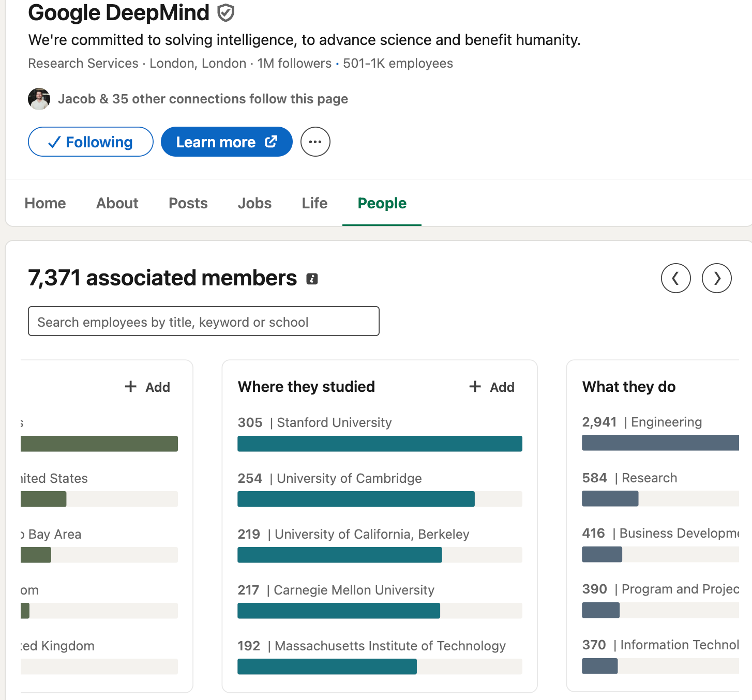The height and width of the screenshot is (700, 752).
Task: Filter members by Research bar
Action: point(660,498)
